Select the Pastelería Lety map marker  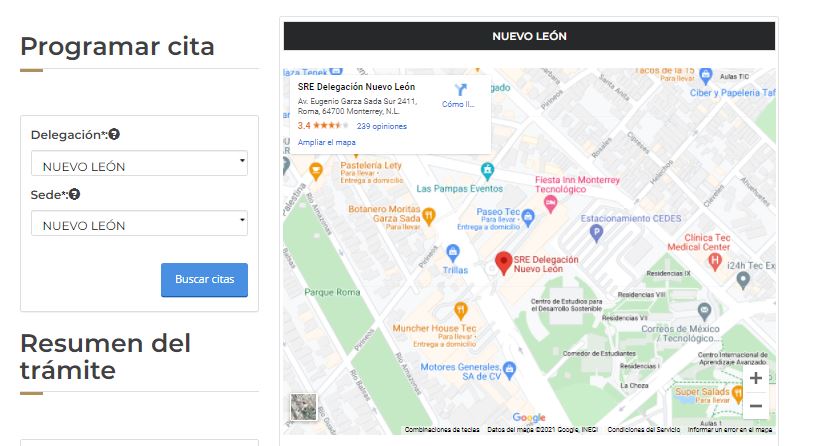coord(316,172)
